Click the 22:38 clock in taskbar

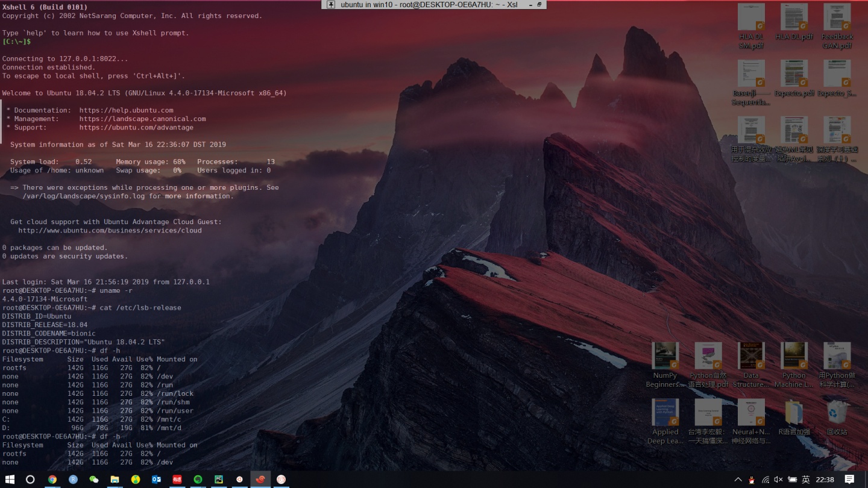pyautogui.click(x=825, y=480)
